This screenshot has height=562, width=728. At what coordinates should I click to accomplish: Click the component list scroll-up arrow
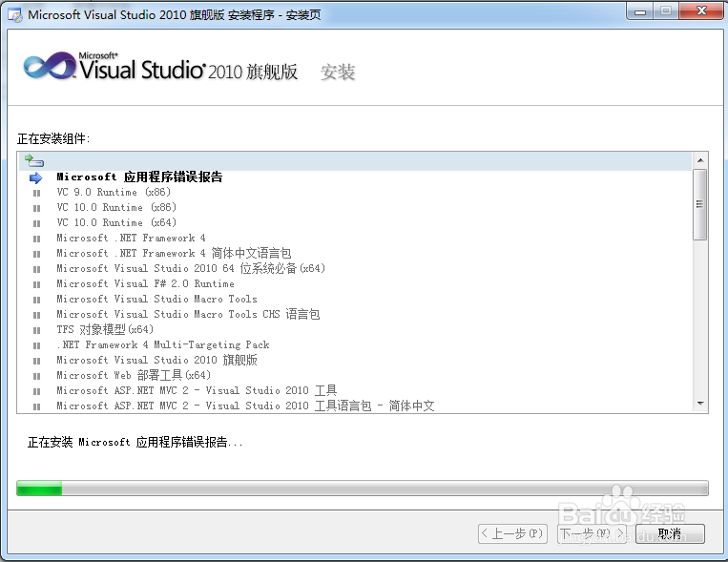(x=700, y=160)
